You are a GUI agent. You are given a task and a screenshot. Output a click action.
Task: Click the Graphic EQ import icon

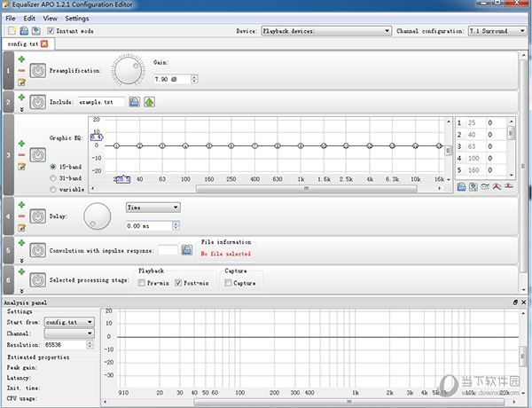click(461, 186)
